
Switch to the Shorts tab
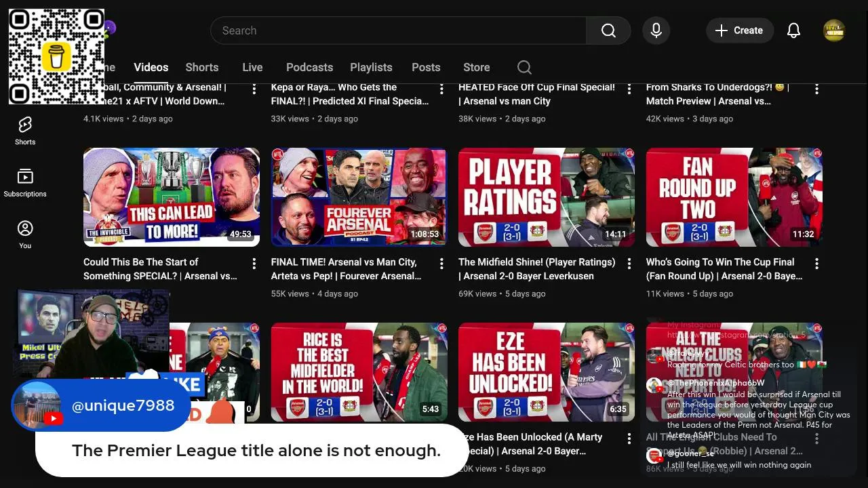tap(202, 67)
